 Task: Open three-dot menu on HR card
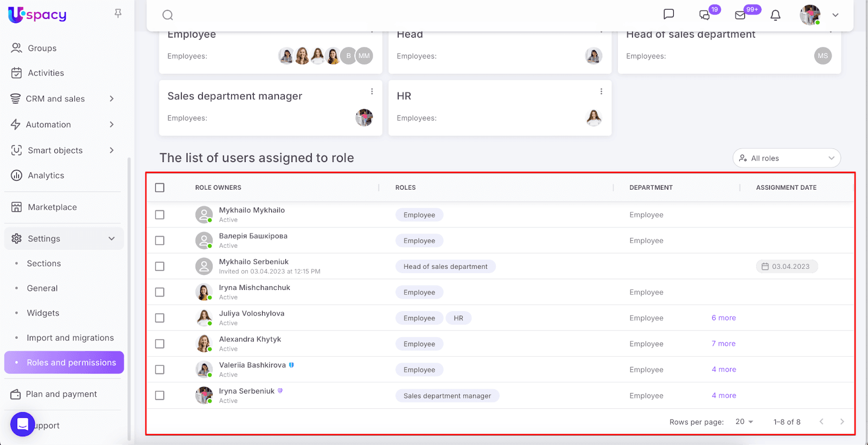pyautogui.click(x=601, y=92)
